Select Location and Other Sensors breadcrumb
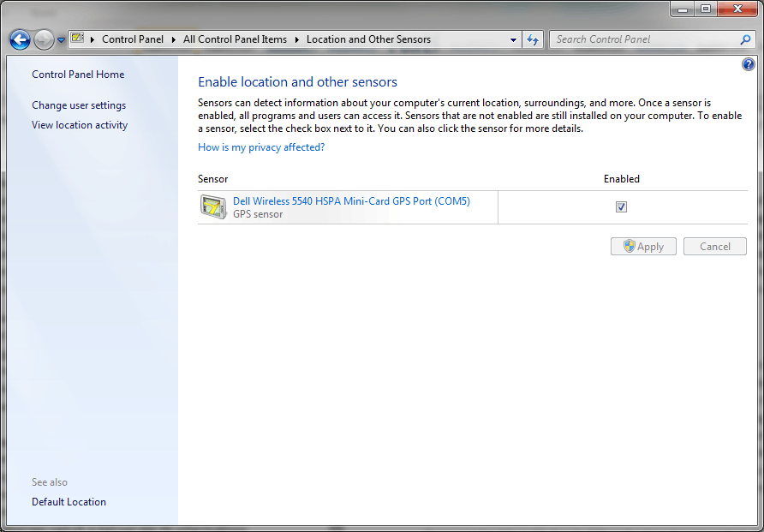This screenshot has height=532, width=764. click(x=368, y=39)
